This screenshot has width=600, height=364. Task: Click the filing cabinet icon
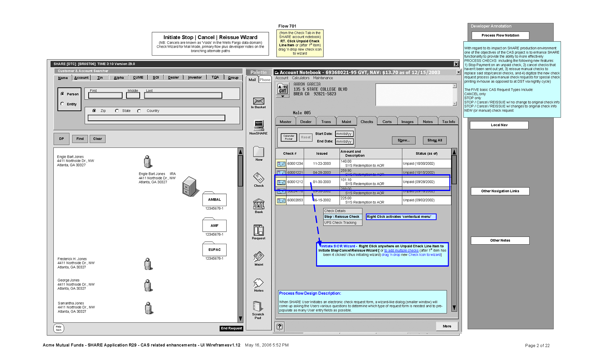[x=190, y=187]
